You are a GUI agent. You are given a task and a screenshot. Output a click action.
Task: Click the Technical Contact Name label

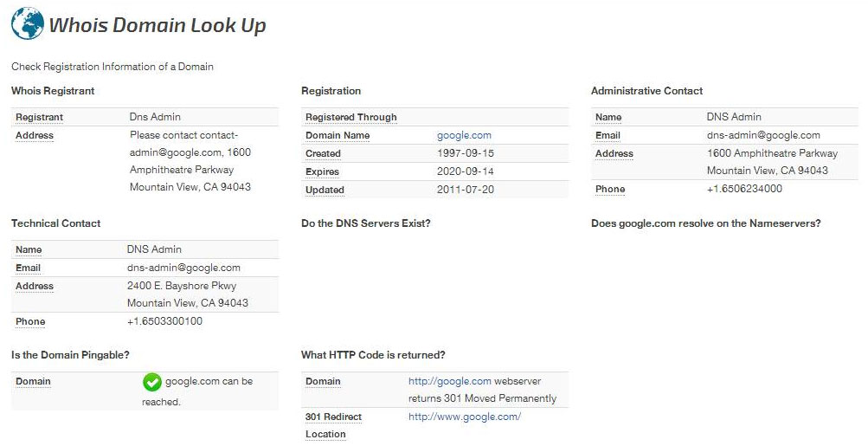tap(29, 249)
